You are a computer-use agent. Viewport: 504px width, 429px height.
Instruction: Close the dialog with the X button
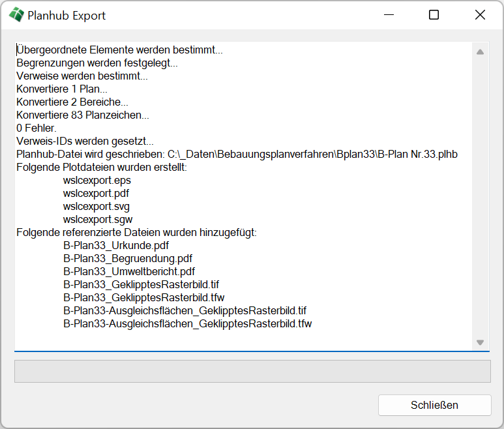click(x=480, y=15)
